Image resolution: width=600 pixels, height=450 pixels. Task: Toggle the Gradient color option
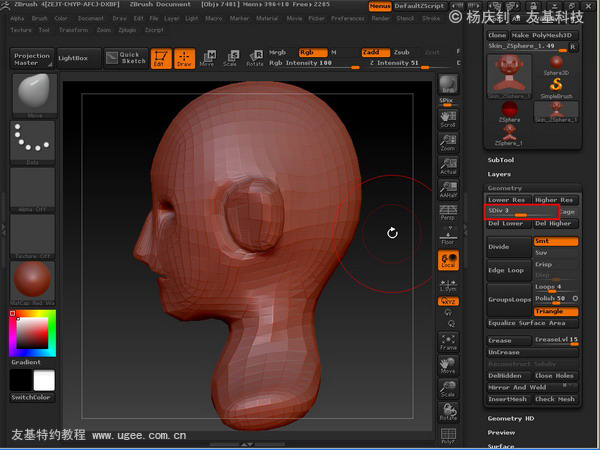point(26,362)
